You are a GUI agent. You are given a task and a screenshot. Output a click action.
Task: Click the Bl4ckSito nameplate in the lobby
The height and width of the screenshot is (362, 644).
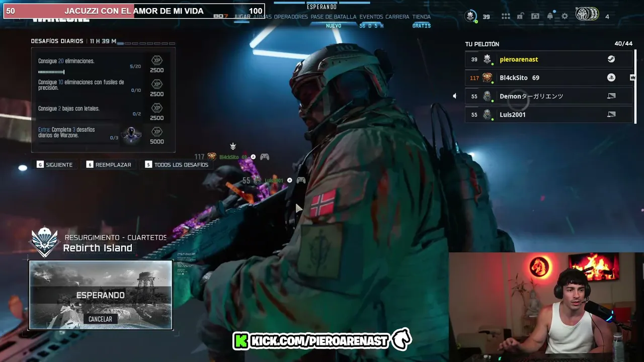point(233,157)
